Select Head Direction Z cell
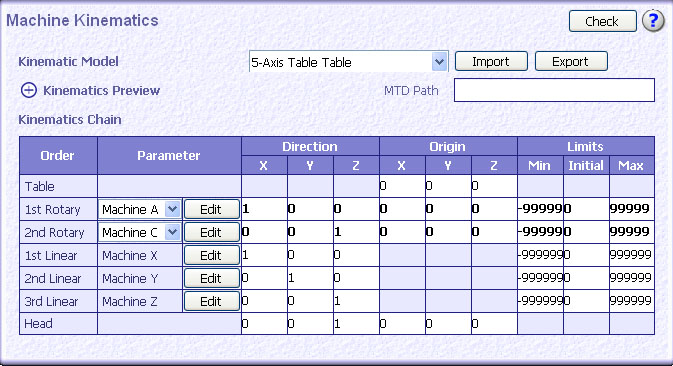673x366 pixels. pos(356,324)
